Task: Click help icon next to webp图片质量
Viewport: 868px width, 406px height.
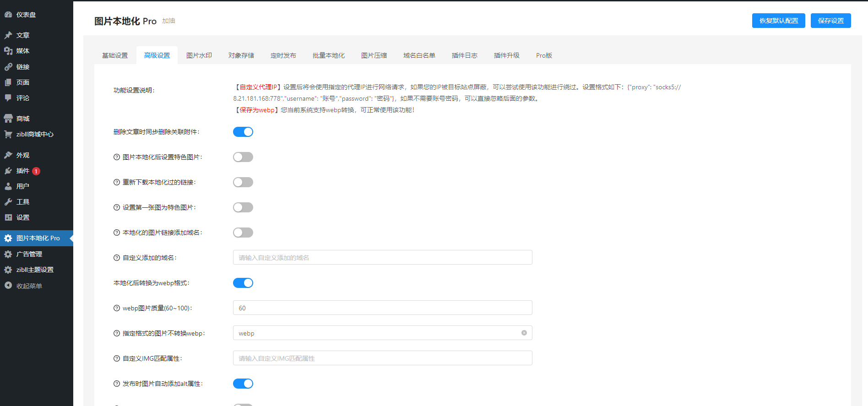Action: tap(117, 308)
